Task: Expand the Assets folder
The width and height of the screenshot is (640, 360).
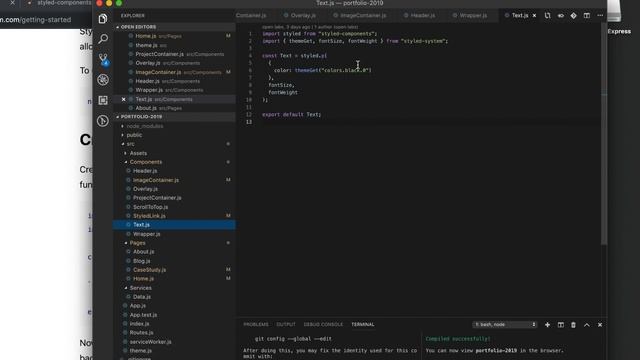Action: pos(138,153)
